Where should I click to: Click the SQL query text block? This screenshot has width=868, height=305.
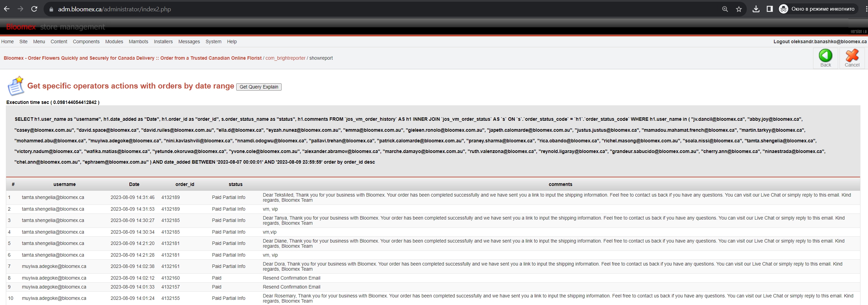tap(420, 141)
